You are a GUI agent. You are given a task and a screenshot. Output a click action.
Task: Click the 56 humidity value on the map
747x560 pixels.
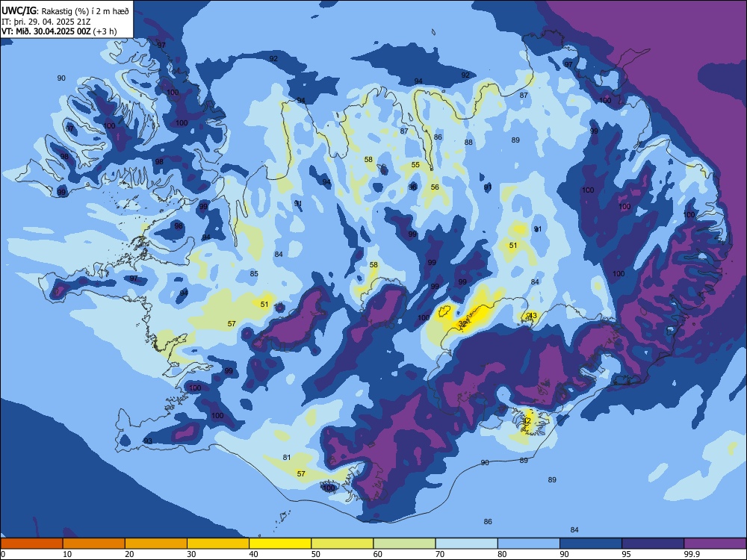click(x=435, y=187)
